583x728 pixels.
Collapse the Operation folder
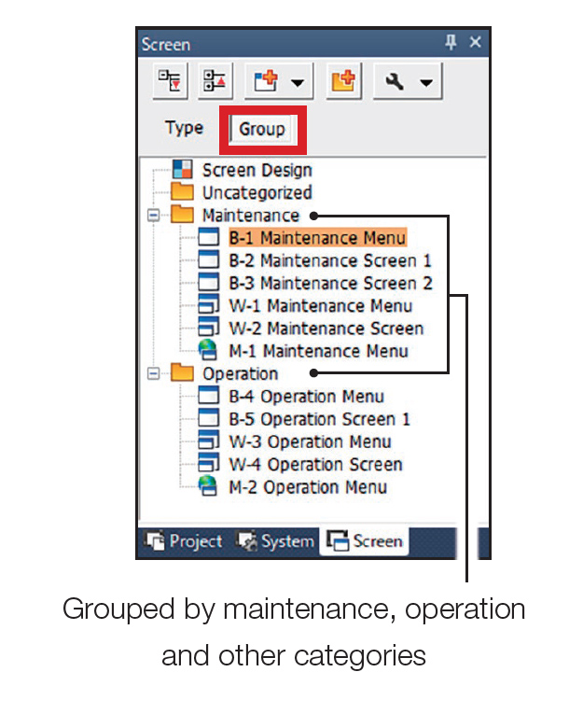click(x=152, y=373)
